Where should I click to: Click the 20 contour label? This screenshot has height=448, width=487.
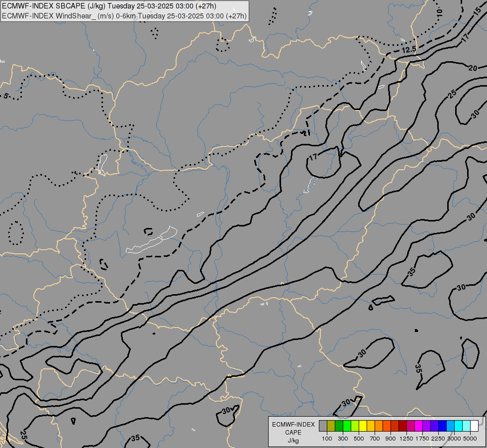(x=473, y=68)
